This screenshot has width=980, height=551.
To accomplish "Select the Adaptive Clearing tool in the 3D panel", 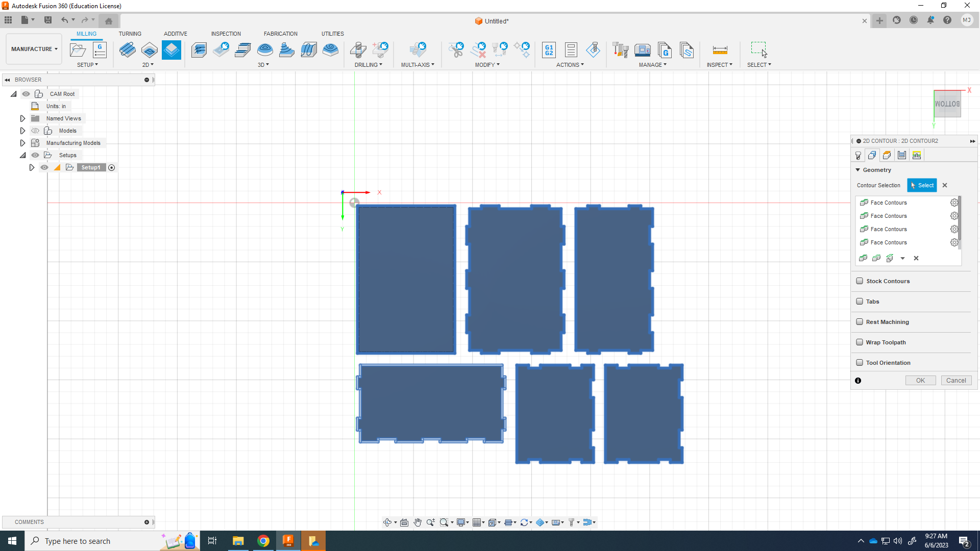I will click(199, 50).
